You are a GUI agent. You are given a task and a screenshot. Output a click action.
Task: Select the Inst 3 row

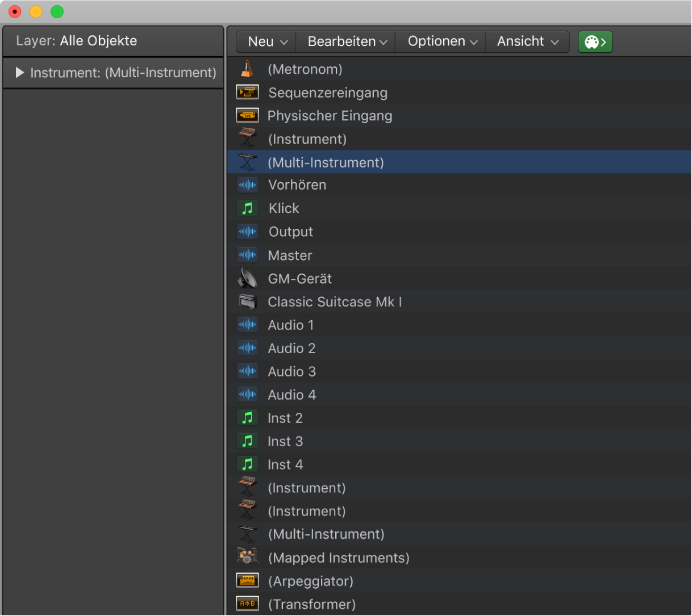285,441
